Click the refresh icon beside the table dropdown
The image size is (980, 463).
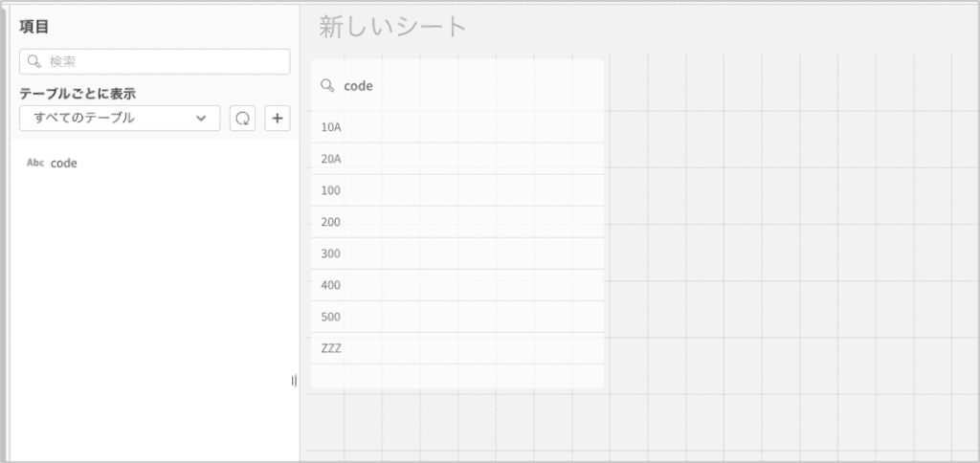coord(242,118)
